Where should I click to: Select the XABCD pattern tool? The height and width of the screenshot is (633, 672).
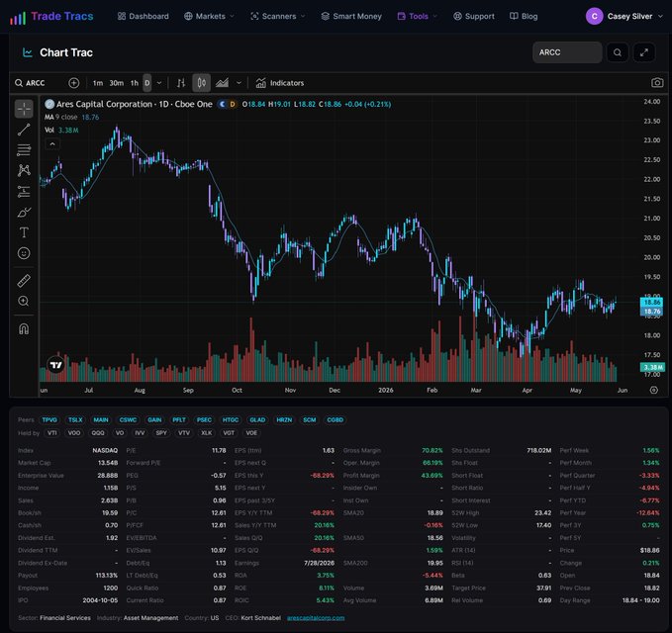(x=24, y=170)
